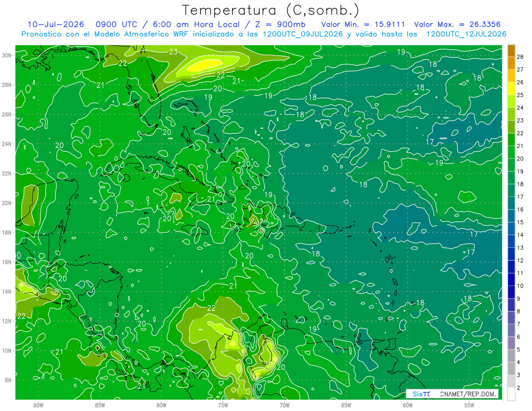
Task: Pick the white swatch below the 2 label
Action: click(x=511, y=394)
